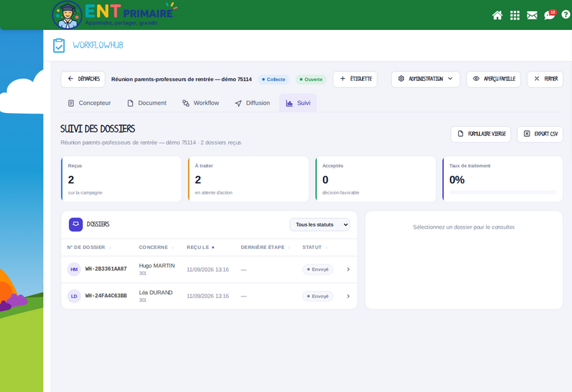This screenshot has width=572, height=392.
Task: Click Léa DURAND's received date 11/09/2026 13:16
Action: pyautogui.click(x=208, y=296)
